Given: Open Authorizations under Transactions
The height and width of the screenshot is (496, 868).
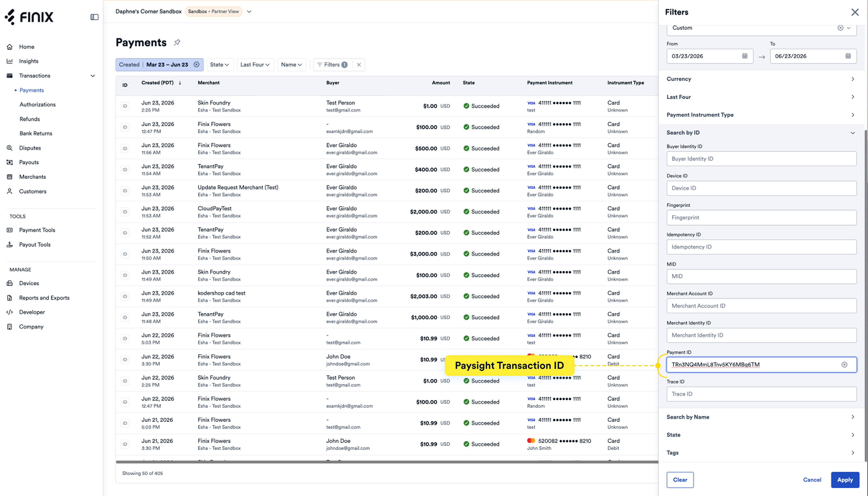Looking at the screenshot, I should click(37, 105).
